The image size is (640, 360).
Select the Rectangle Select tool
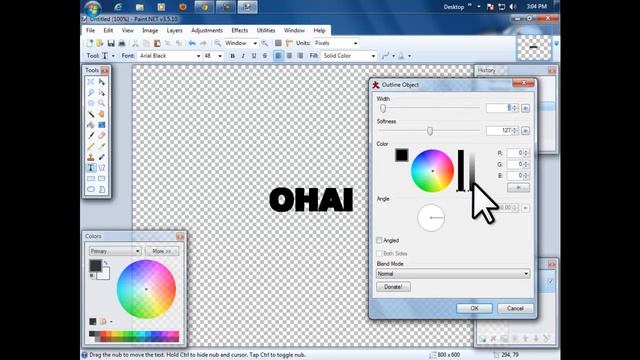pyautogui.click(x=91, y=82)
